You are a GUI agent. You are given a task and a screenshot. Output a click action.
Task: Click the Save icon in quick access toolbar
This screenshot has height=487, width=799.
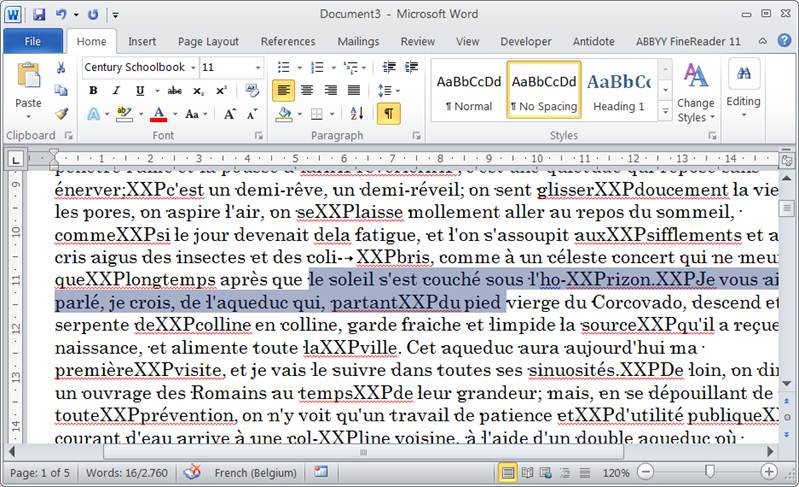[x=39, y=15]
